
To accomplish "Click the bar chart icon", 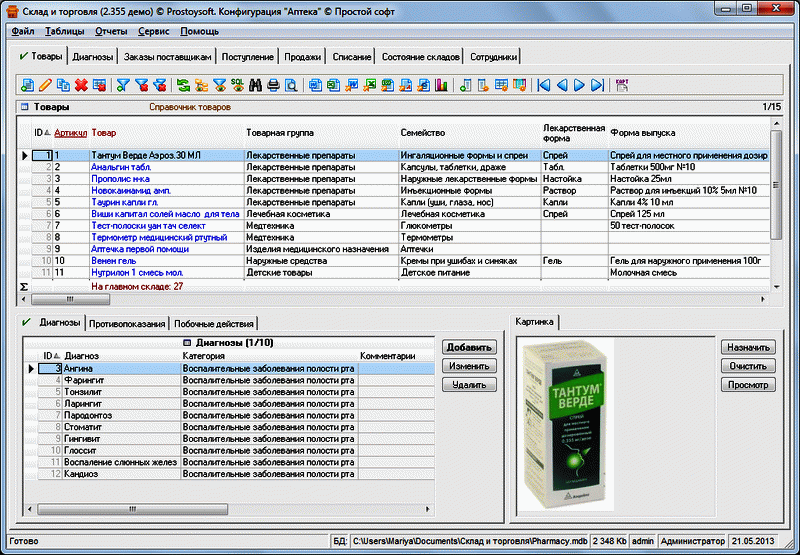I will pos(441,86).
